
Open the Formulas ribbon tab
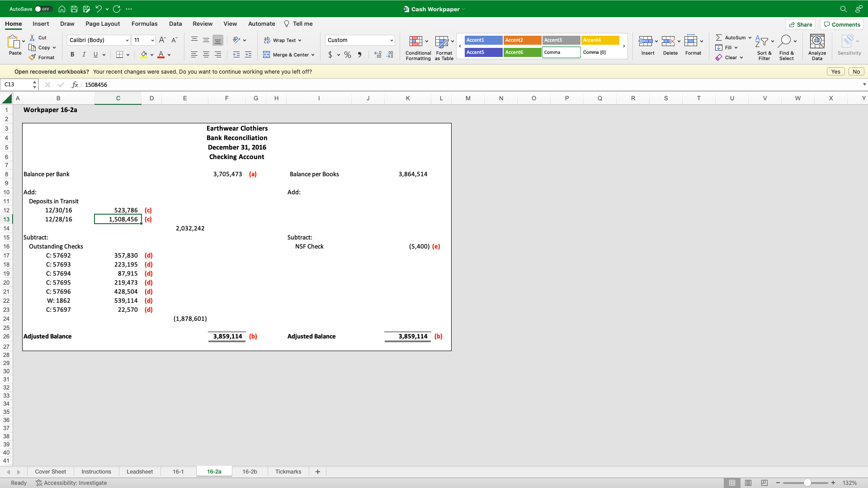(144, 24)
